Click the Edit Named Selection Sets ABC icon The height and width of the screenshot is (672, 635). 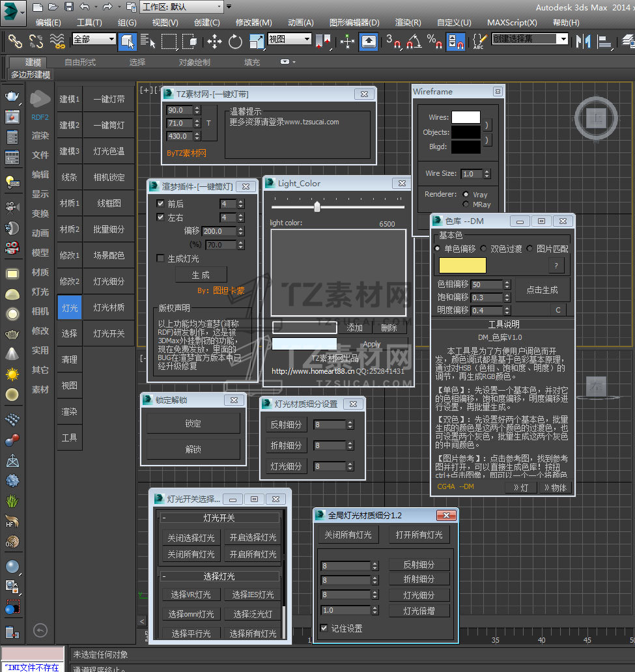pyautogui.click(x=479, y=41)
